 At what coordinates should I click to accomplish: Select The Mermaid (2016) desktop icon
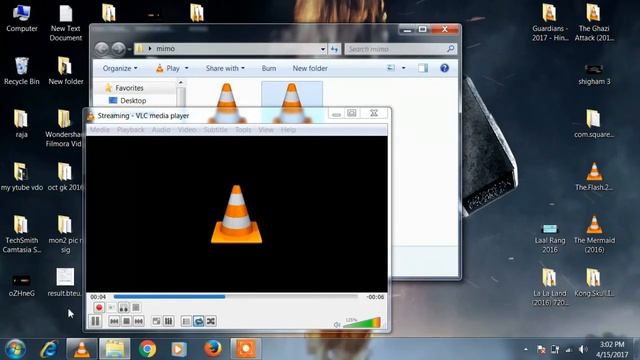[594, 235]
